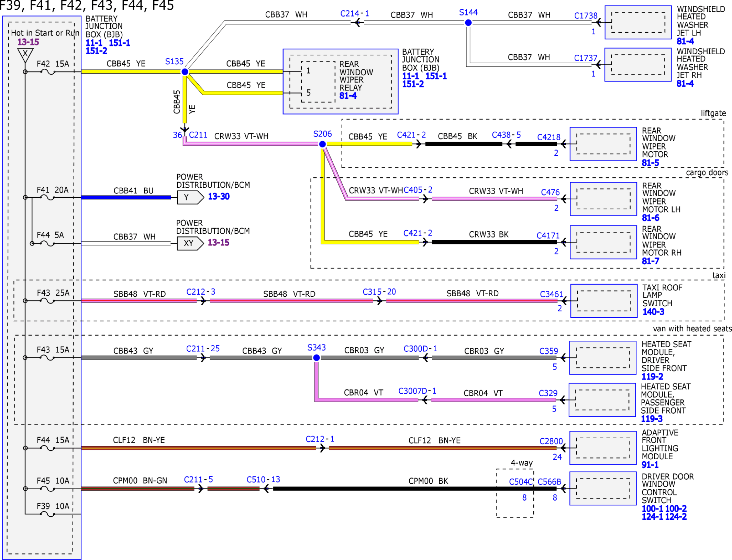Viewport: 732px width, 560px height.
Task: Select the F42 15A fuse symbol
Action: pos(48,72)
